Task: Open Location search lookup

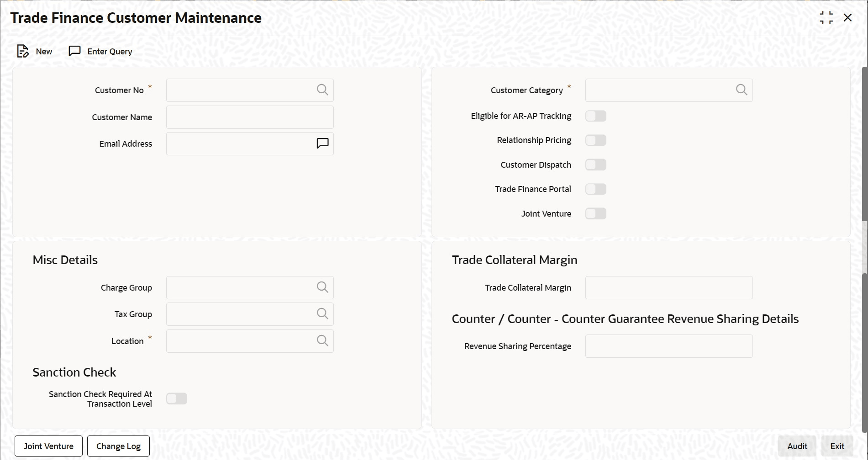Action: pos(322,341)
